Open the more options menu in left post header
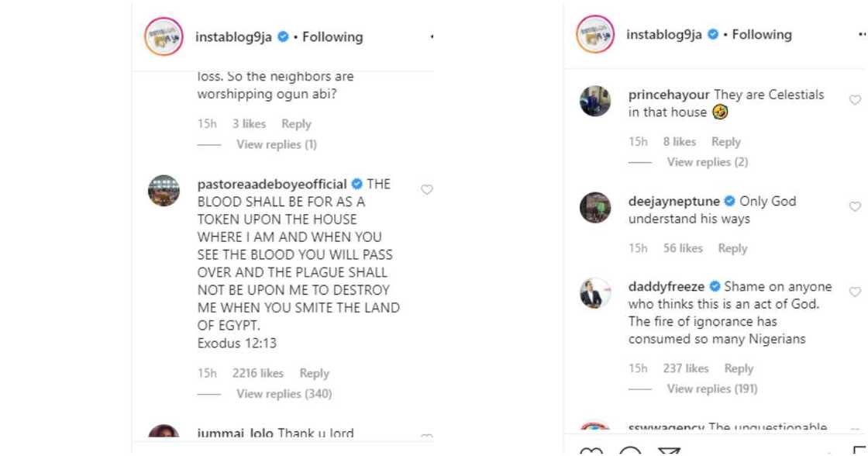The width and height of the screenshot is (868, 456). click(431, 36)
